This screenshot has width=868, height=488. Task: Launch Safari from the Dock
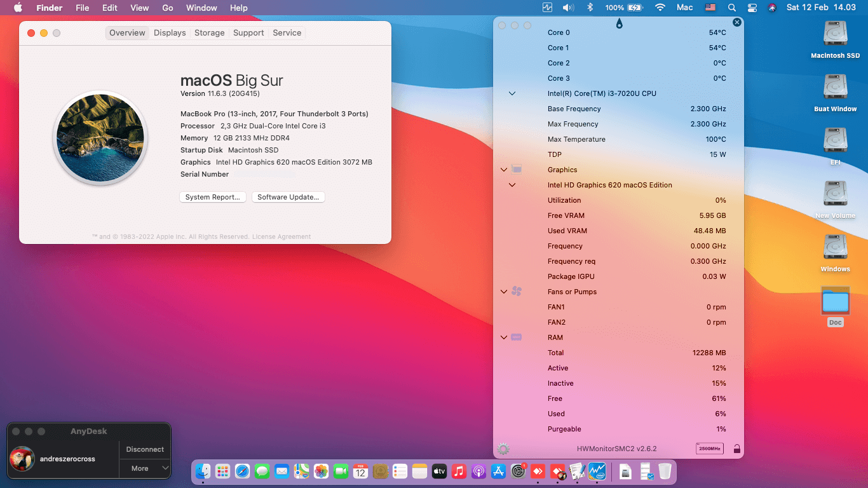[242, 471]
